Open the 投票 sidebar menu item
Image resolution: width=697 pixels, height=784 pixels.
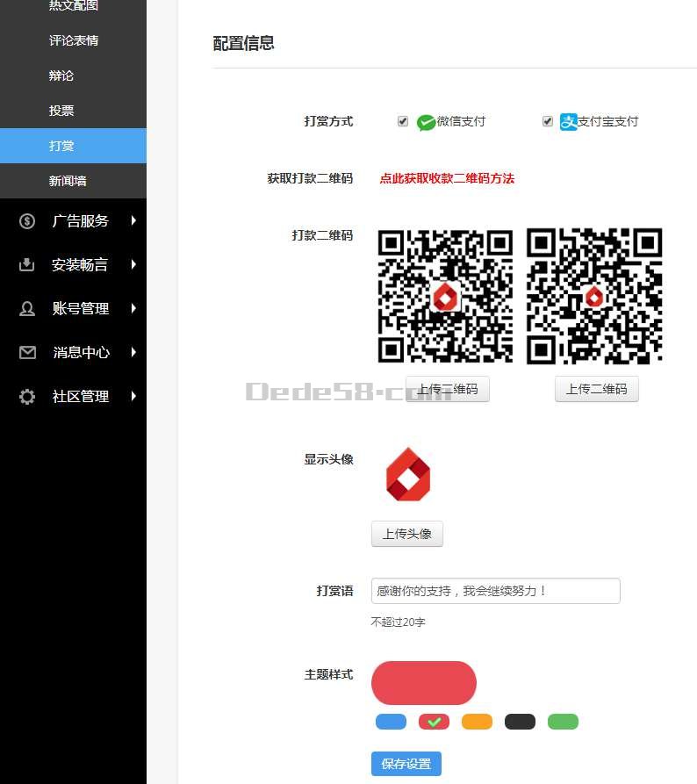tap(61, 111)
